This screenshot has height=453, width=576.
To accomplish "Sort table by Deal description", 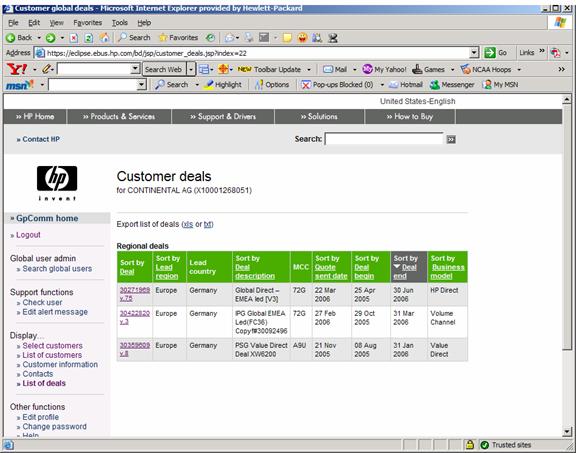I will click(255, 272).
